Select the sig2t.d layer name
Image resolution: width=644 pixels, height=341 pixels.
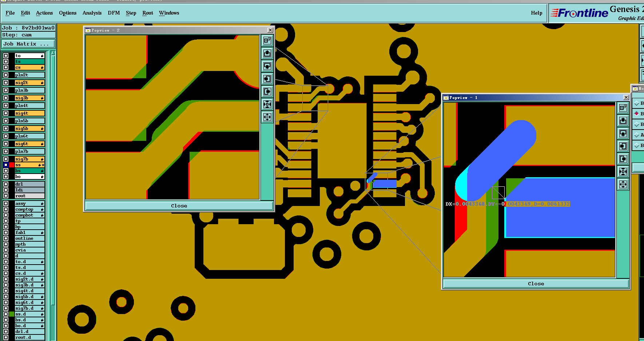pyautogui.click(x=29, y=279)
